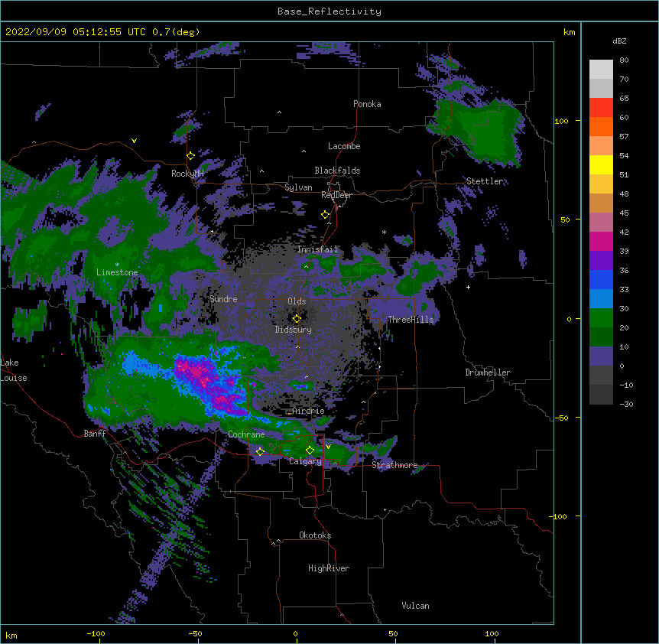This screenshot has width=659, height=644.
Task: Click the yellow radar site marker near Didsbury
Action: pyautogui.click(x=297, y=318)
